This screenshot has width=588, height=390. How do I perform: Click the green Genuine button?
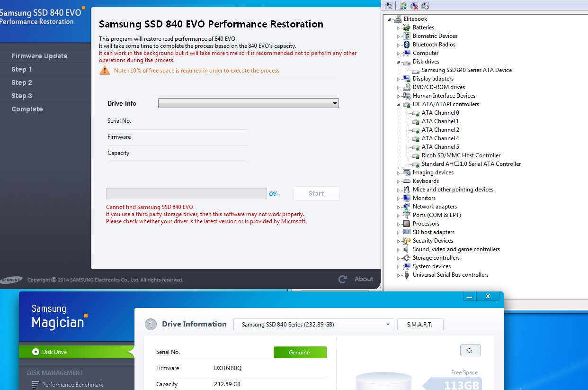[300, 352]
